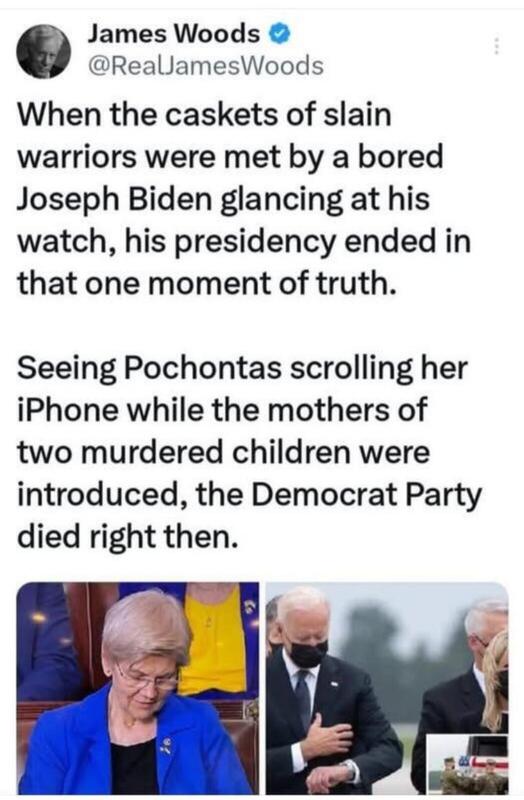Screen dimensions: 524x800
Task: Open the James Woods profile avatar
Action: click(44, 52)
